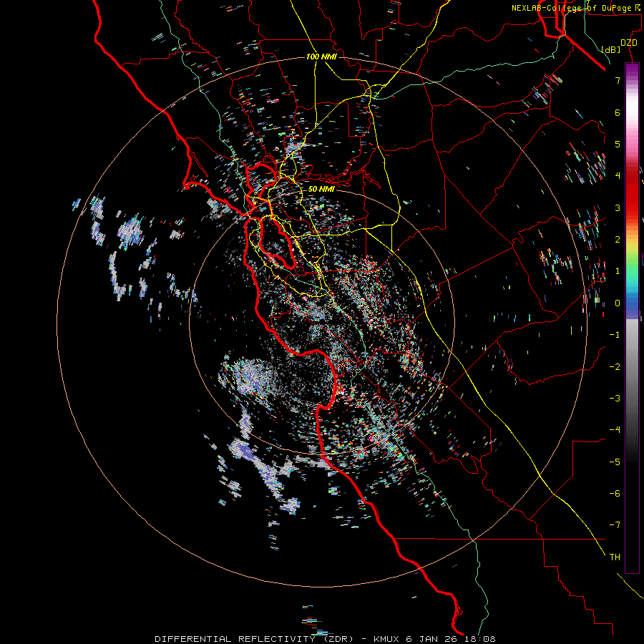Click the "-4" value on the color scale
The width and height of the screenshot is (644, 644).
click(x=615, y=429)
